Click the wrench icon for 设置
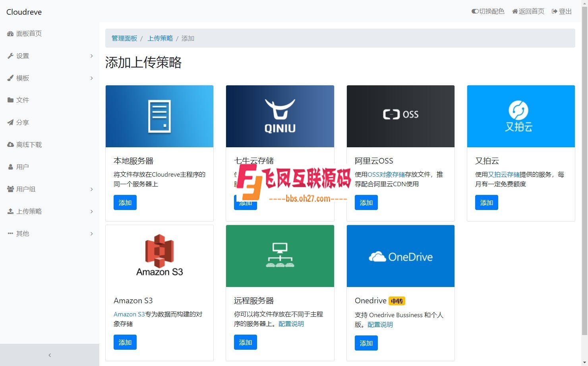588x366 pixels. 10,56
